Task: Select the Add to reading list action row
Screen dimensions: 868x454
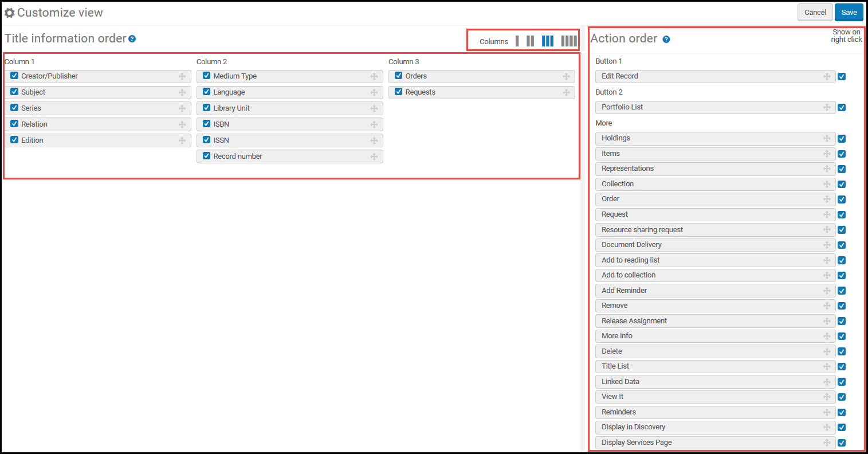Action: coord(715,260)
